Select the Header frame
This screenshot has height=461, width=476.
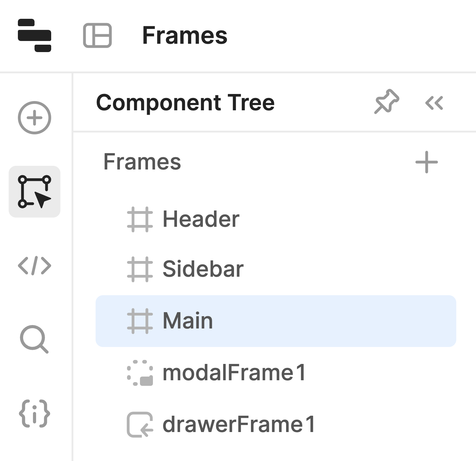201,219
